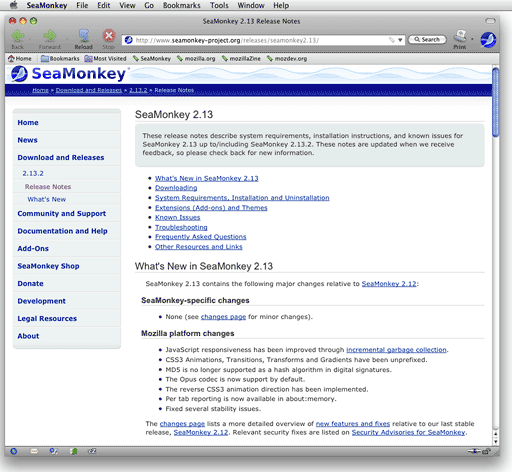
Task: Open ChatZilla IRC from status bar icon
Action: point(92,451)
